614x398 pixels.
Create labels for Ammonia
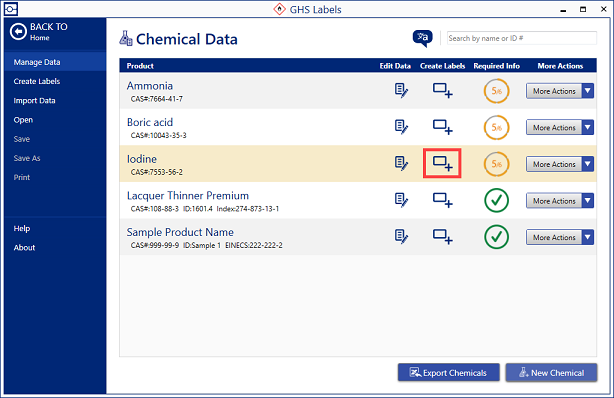pyautogui.click(x=442, y=90)
